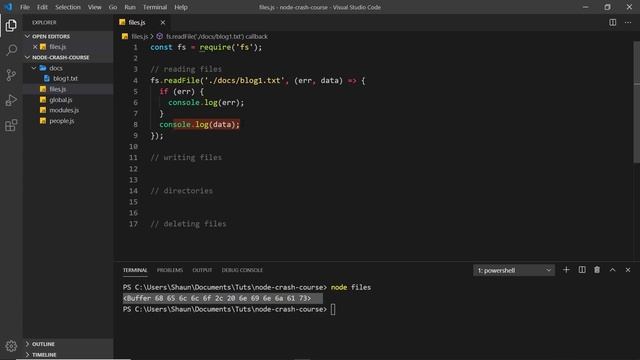The width and height of the screenshot is (640, 360).
Task: Close files.js in Open Editors list
Action: [x=35, y=47]
